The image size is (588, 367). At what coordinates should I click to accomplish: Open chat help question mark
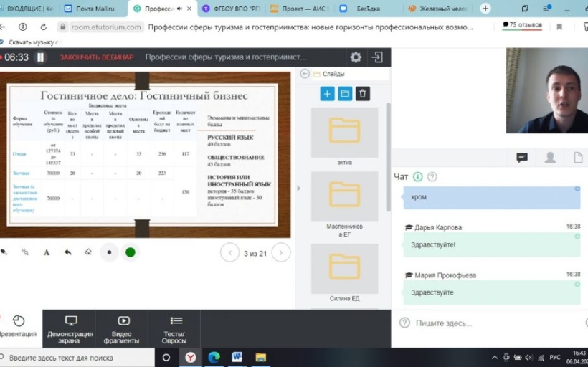click(432, 176)
